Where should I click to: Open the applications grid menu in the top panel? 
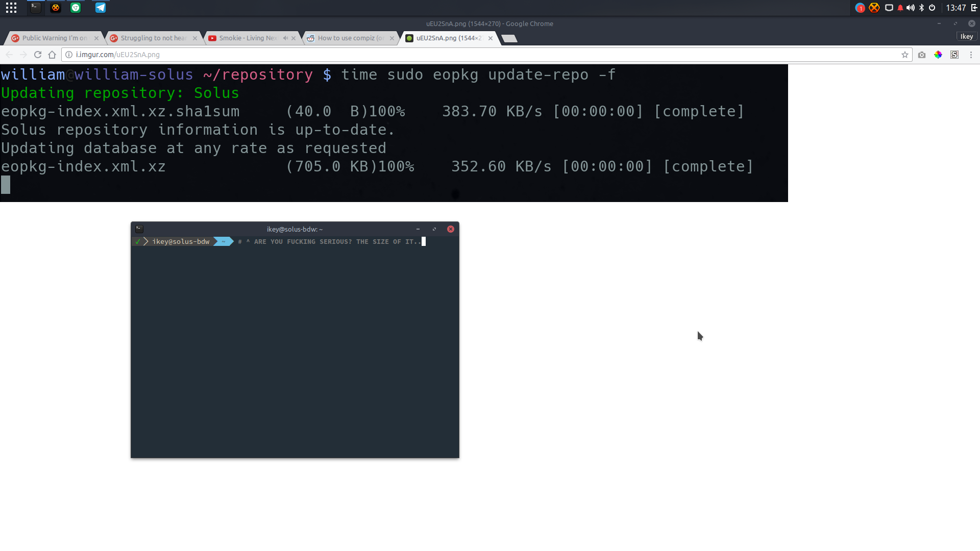(x=11, y=8)
